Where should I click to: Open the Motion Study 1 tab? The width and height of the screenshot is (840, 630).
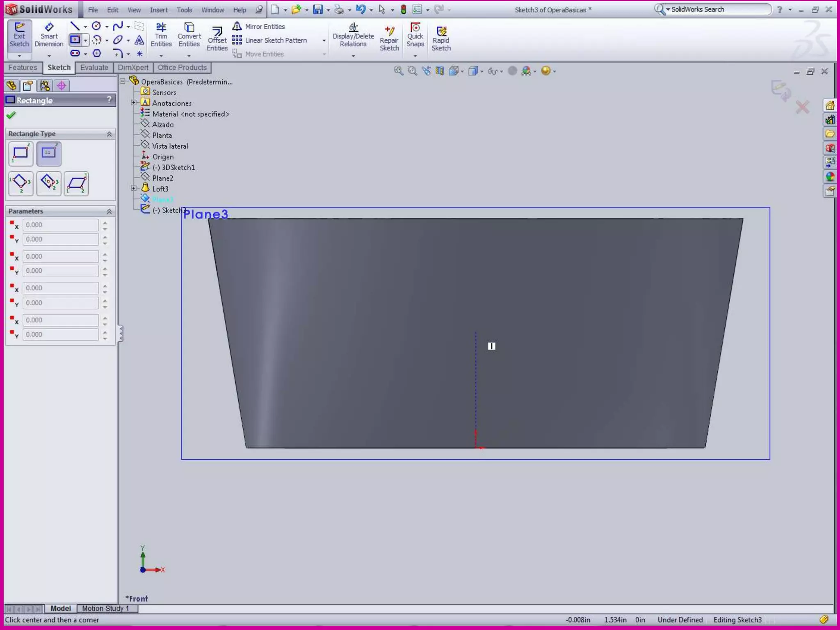pos(105,608)
